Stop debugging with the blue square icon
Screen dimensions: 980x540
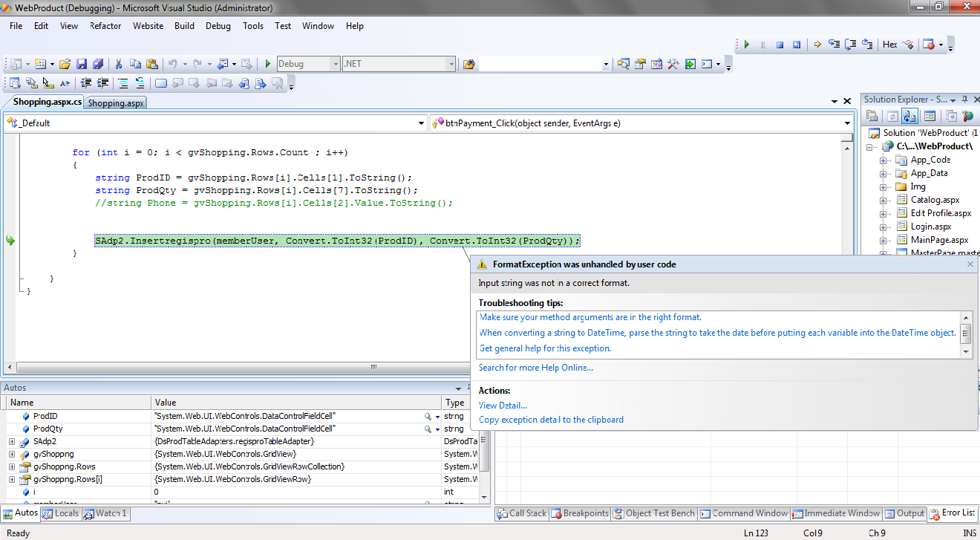(x=780, y=45)
